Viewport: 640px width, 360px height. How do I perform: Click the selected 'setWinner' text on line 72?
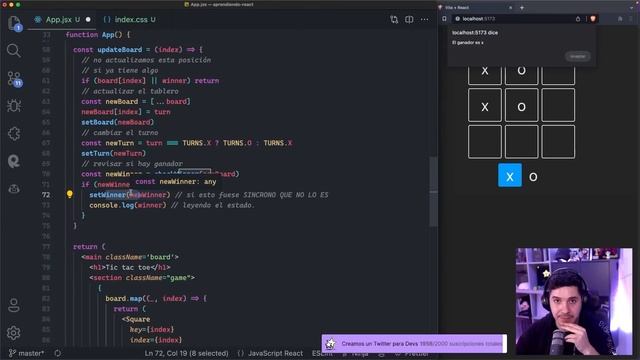tap(108, 195)
